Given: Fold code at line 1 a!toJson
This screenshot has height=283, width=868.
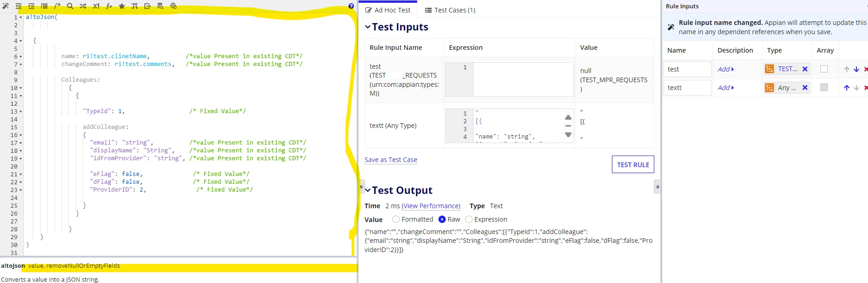Looking at the screenshot, I should coord(21,18).
